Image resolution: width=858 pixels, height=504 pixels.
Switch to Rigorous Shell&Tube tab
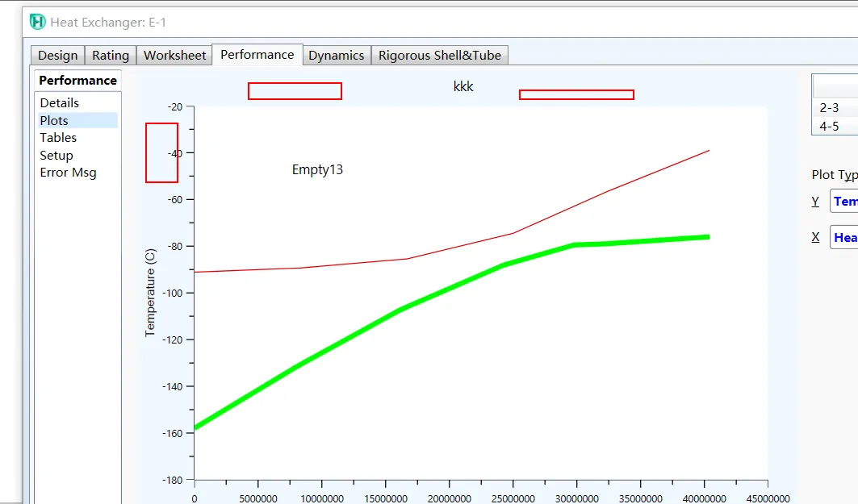point(440,56)
